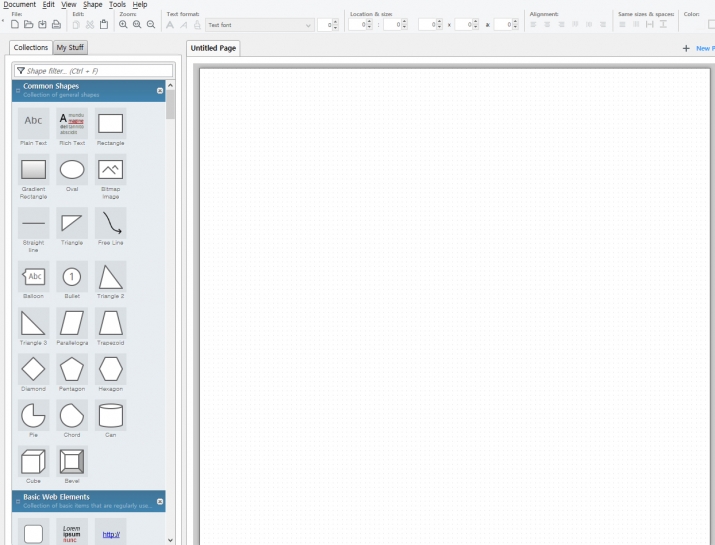Viewport: 715px width, 545px height.
Task: Select the Rectangle shape
Action: pyautogui.click(x=110, y=127)
